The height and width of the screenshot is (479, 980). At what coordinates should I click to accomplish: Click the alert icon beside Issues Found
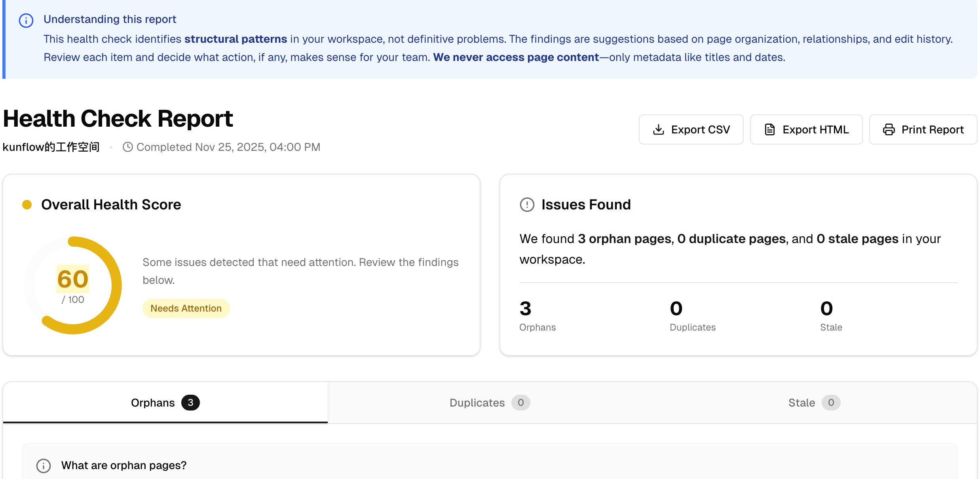527,205
